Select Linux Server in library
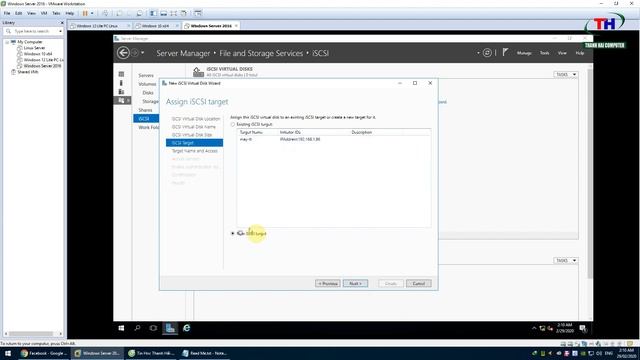The width and height of the screenshot is (640, 360). pos(34,48)
